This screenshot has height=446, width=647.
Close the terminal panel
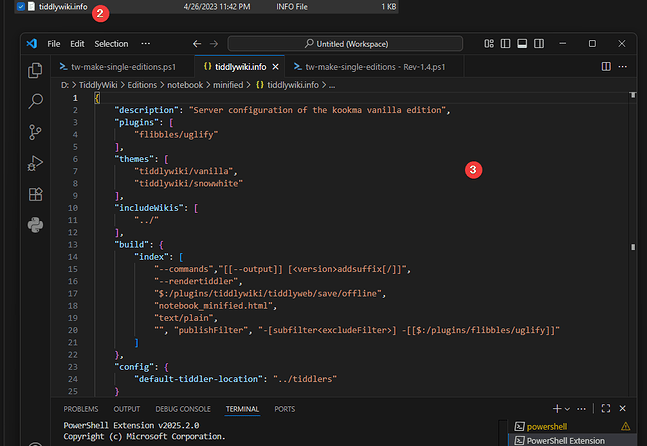tap(623, 408)
